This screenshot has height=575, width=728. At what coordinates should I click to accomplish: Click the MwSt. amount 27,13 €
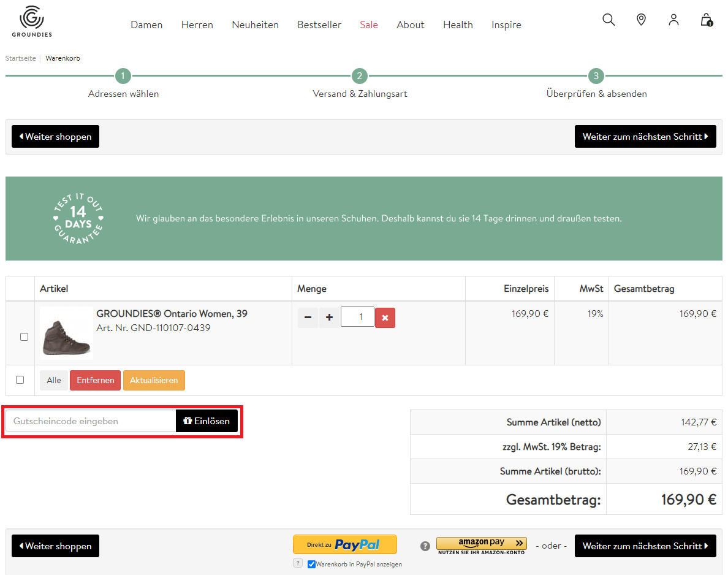(702, 447)
